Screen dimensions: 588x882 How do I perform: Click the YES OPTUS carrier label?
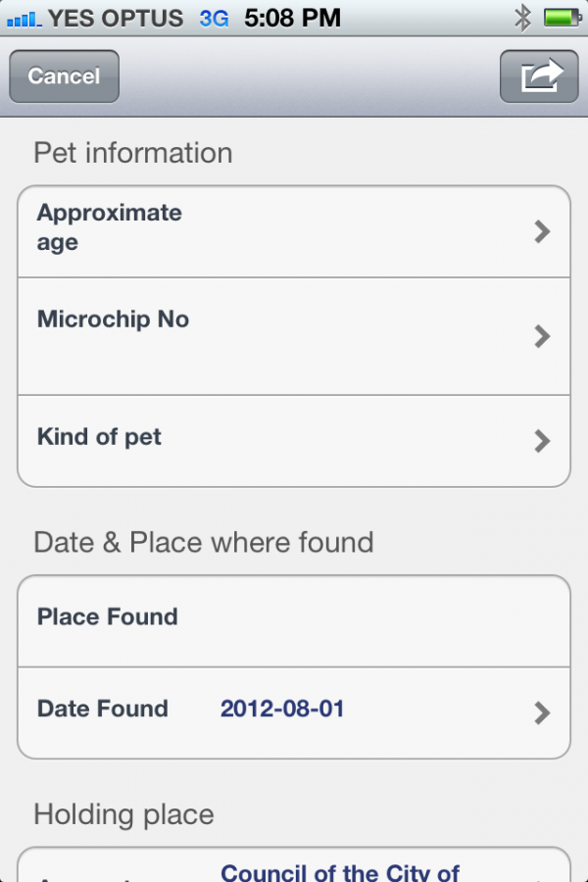click(x=116, y=18)
